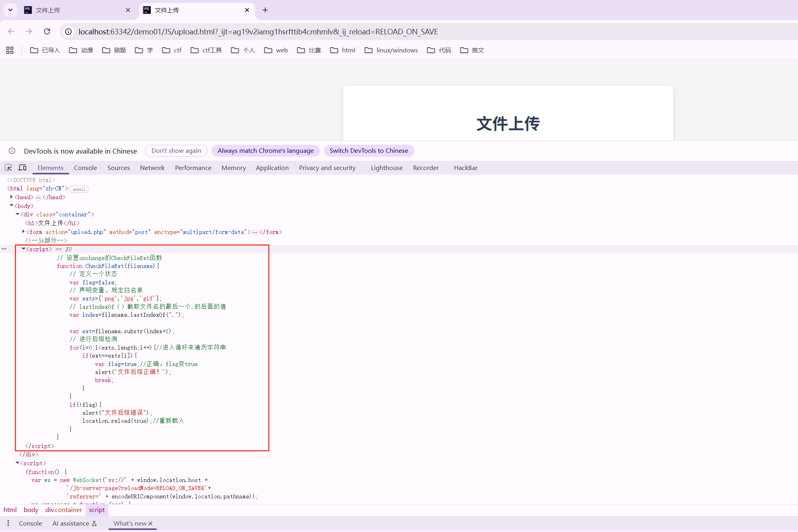Toggle the device toolbar icon
The image size is (798, 532).
click(22, 168)
